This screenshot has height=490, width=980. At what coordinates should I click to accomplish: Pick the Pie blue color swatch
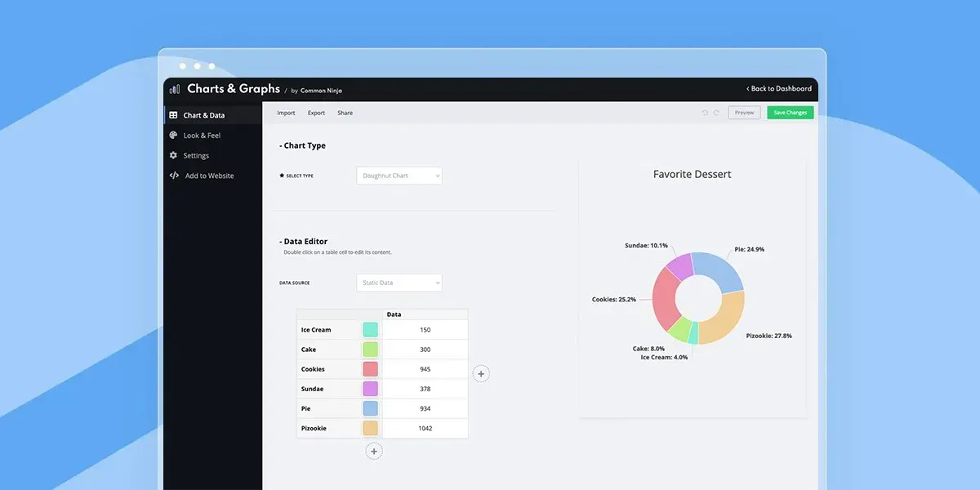pos(370,408)
